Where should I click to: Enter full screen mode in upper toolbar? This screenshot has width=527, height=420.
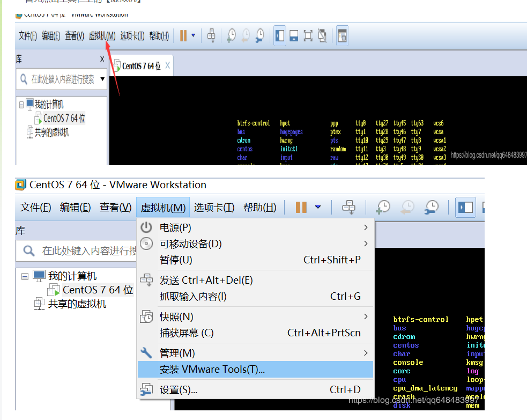pos(308,35)
